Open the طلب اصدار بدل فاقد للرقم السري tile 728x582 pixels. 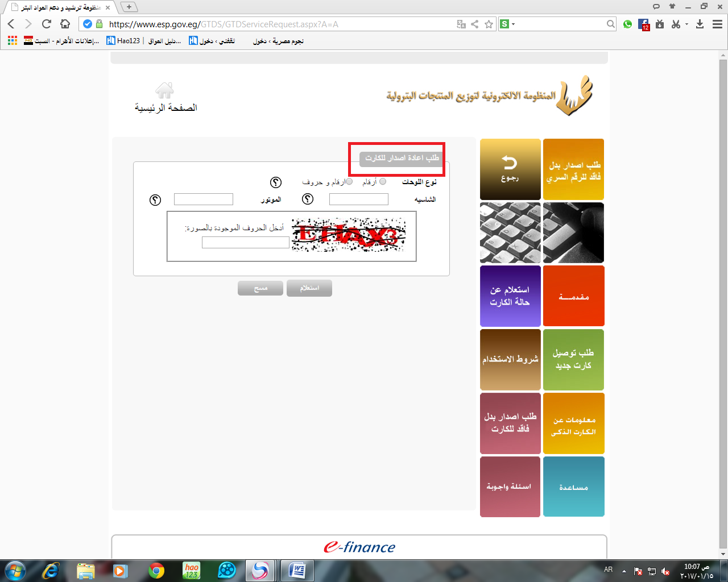tap(573, 169)
